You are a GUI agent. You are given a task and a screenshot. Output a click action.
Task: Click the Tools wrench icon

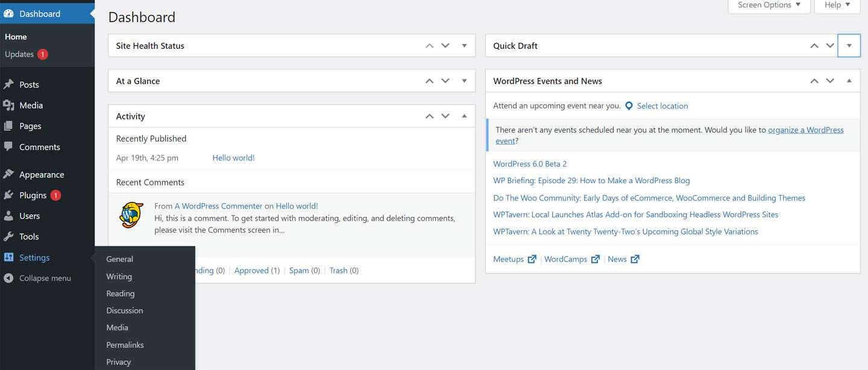[8, 236]
